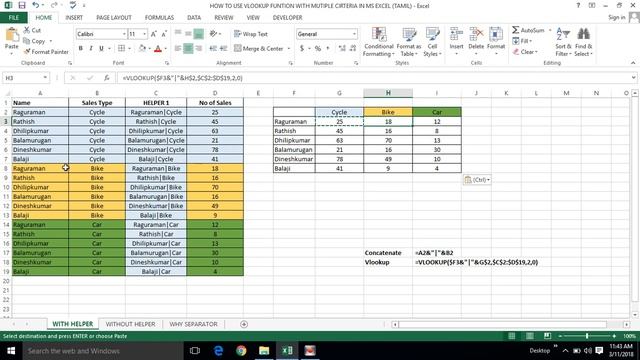Switch to the INSERT ribbon tab

[x=74, y=18]
